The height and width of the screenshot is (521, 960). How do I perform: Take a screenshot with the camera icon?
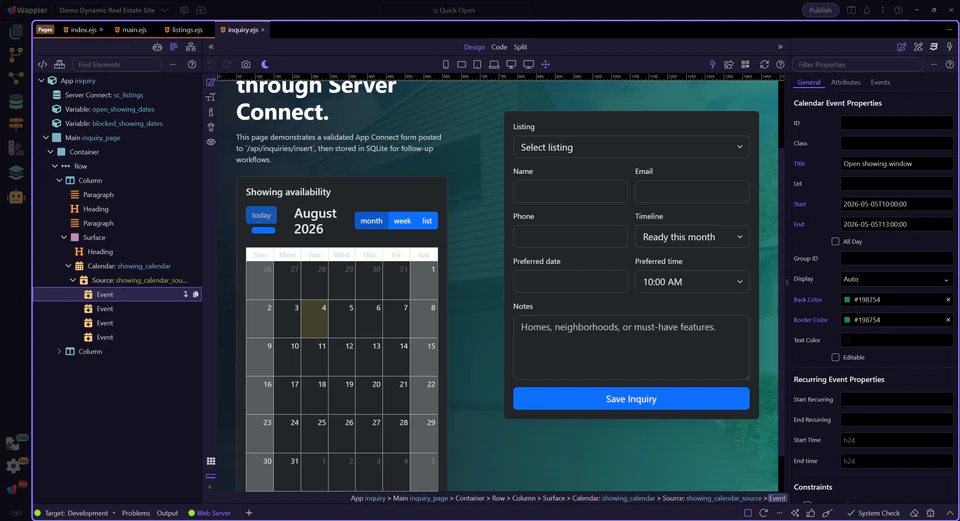tap(246, 64)
